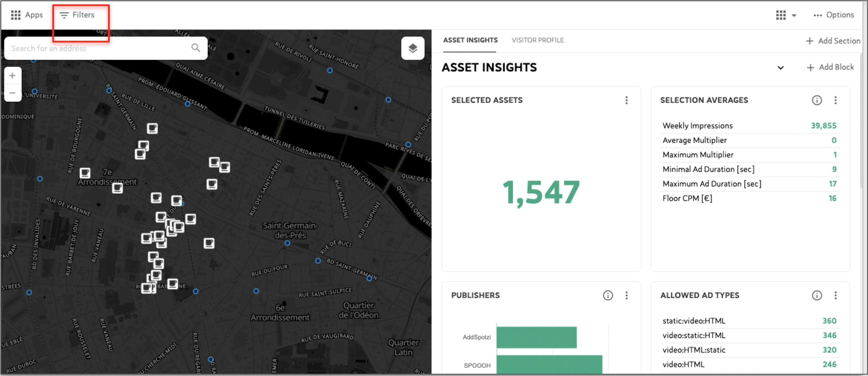Click the Maximum Ad Duration [sec] row
Viewport: 868px width, 376px height.
coord(749,184)
